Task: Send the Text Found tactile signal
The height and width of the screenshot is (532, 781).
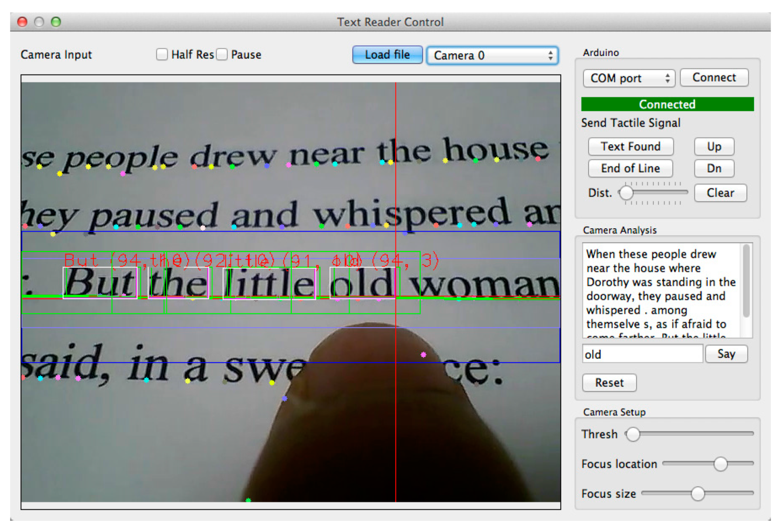Action: click(630, 146)
